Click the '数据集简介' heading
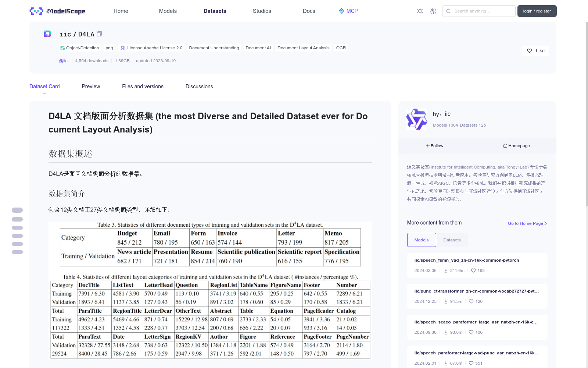This screenshot has height=368, width=588. coord(67,193)
